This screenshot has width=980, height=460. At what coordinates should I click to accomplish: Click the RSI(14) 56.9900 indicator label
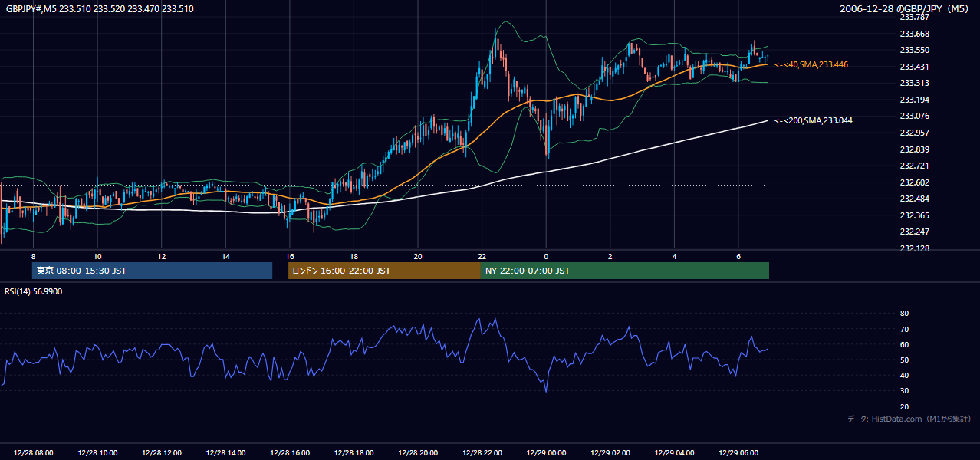pos(34,291)
